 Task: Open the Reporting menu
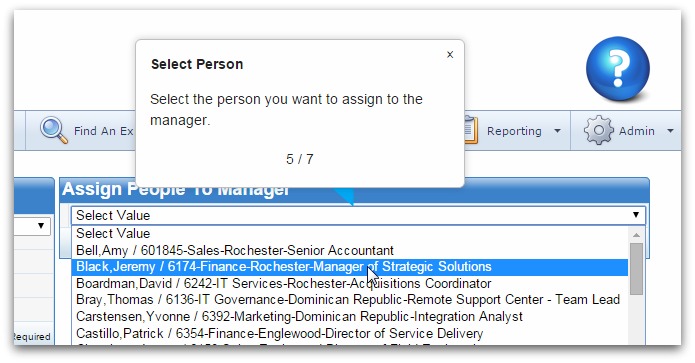coord(514,131)
